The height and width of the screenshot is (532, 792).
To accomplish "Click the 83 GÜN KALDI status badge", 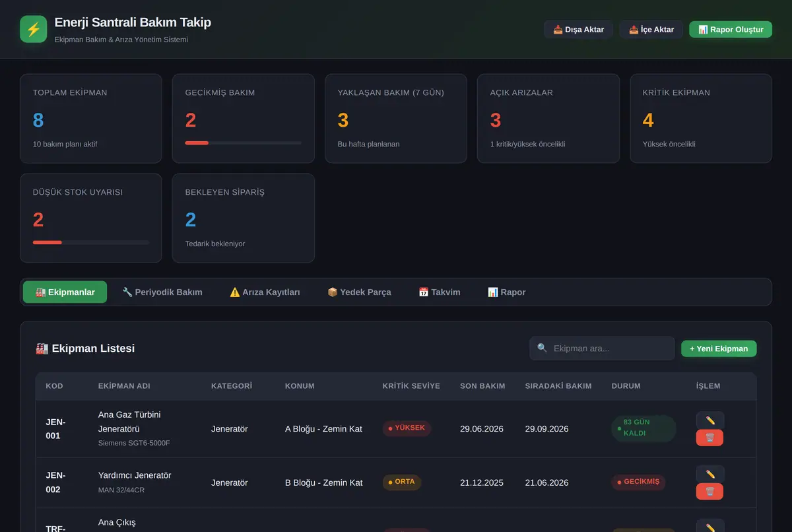I will pos(643,428).
